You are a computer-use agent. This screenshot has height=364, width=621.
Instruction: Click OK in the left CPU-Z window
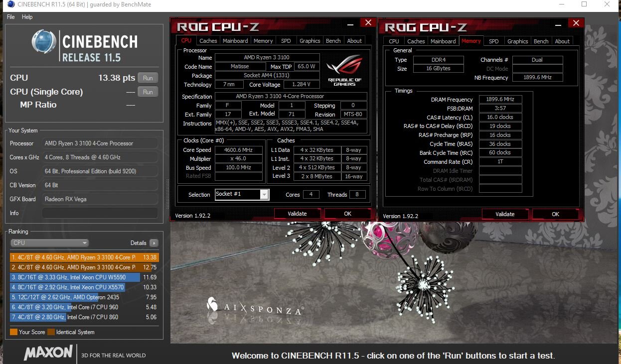click(x=347, y=214)
